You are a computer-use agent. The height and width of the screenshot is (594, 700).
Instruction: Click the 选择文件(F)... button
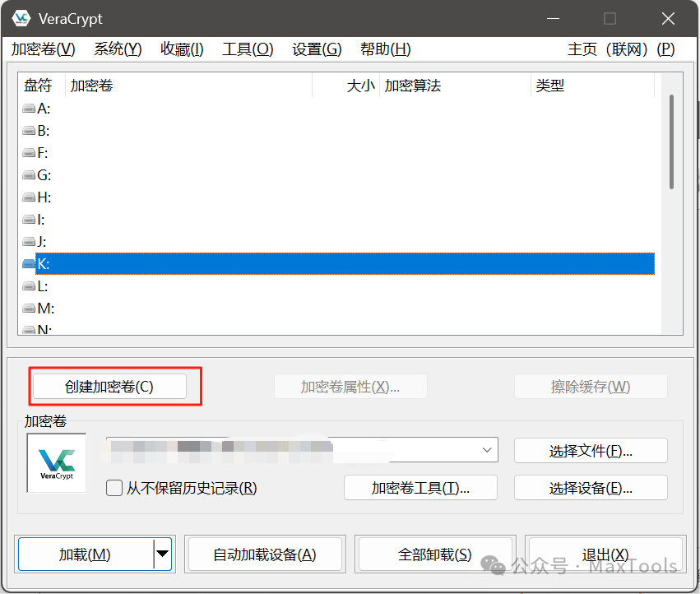[591, 451]
